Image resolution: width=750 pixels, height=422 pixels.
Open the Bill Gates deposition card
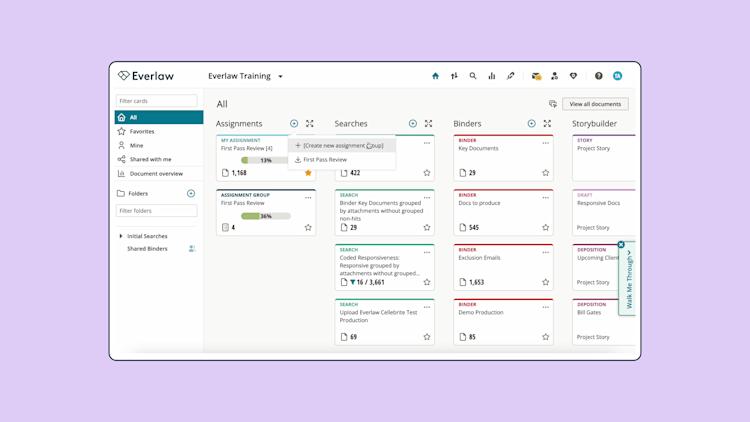(x=604, y=322)
